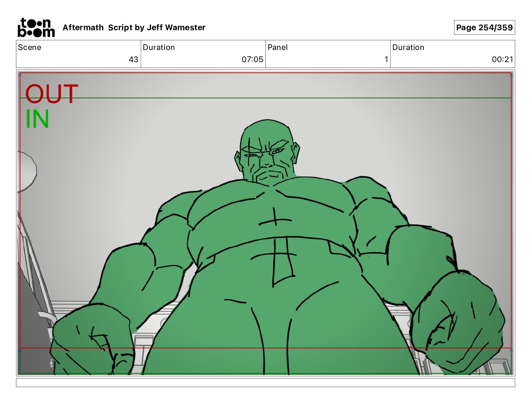532x411 pixels.
Task: Click the panel duration value '00:21'
Action: [x=502, y=59]
